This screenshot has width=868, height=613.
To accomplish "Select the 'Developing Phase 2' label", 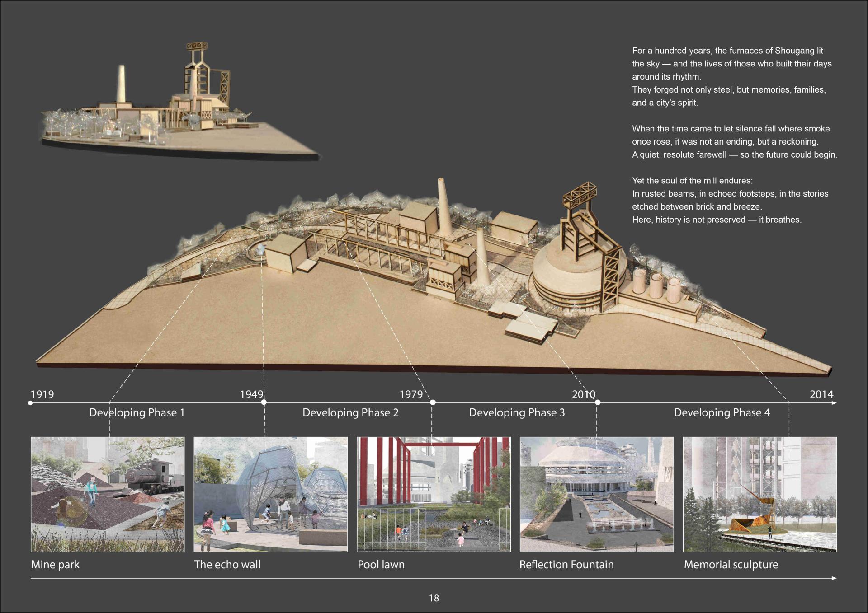I will [350, 412].
